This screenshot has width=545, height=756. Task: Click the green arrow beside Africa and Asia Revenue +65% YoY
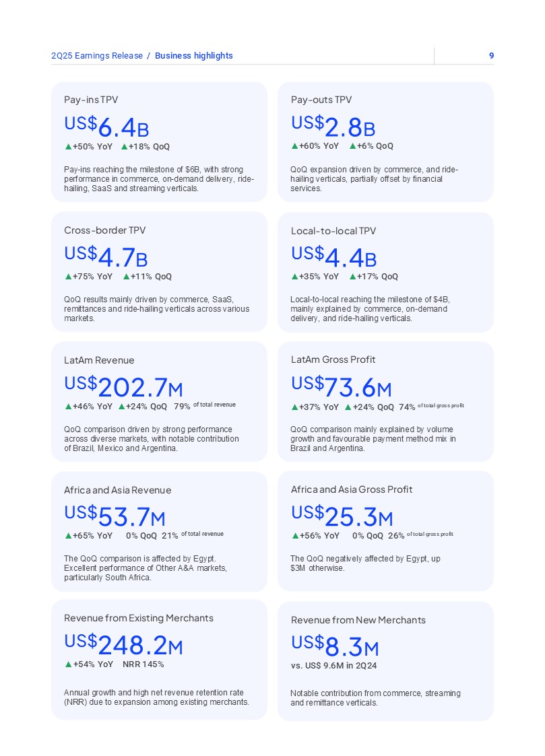tap(68, 536)
